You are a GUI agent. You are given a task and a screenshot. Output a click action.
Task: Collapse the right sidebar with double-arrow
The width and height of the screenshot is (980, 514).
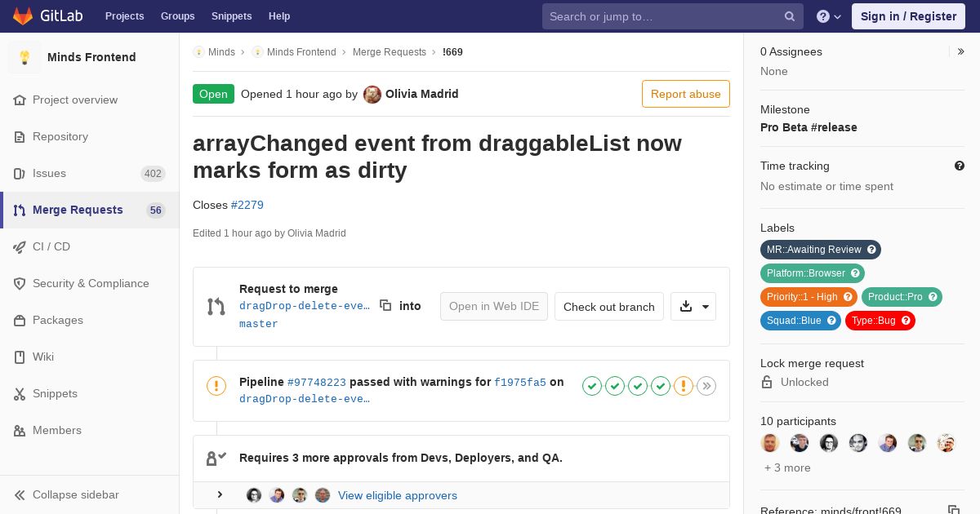(x=960, y=51)
